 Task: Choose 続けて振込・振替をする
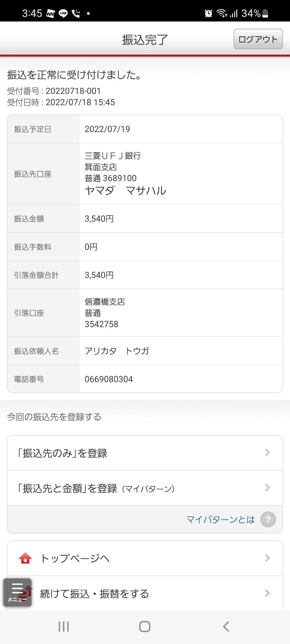pyautogui.click(x=145, y=593)
